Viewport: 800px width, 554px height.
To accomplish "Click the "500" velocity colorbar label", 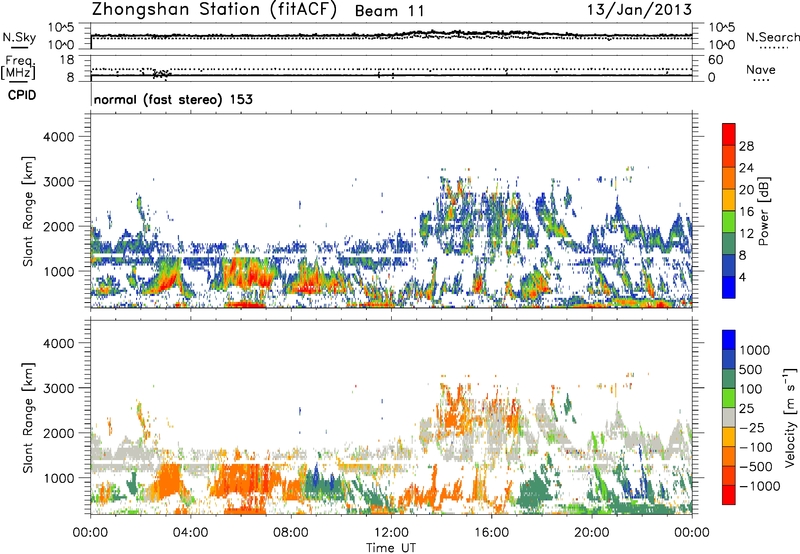I will coord(751,369).
